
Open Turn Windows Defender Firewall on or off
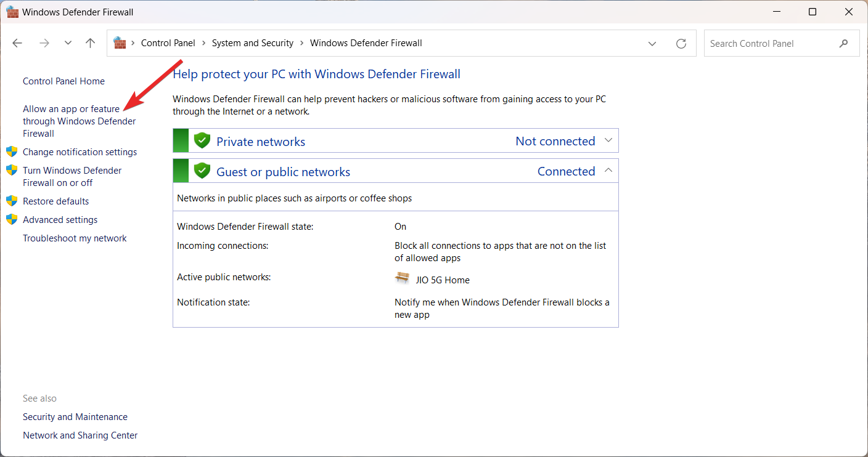tap(72, 176)
